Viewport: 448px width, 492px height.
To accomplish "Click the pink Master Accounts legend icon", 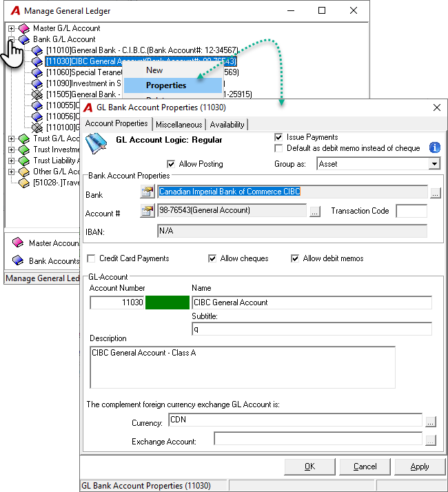I will [x=18, y=243].
